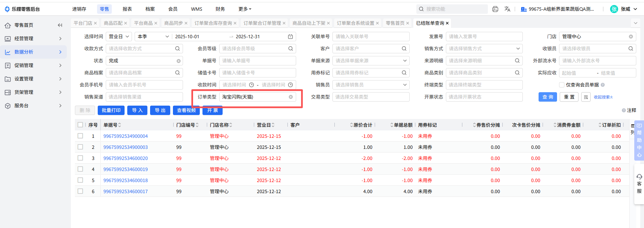Image resolution: width=644 pixels, height=228 pixels.
Task: Clear the 订单类型 淘宝闪购 value
Action: tap(291, 97)
